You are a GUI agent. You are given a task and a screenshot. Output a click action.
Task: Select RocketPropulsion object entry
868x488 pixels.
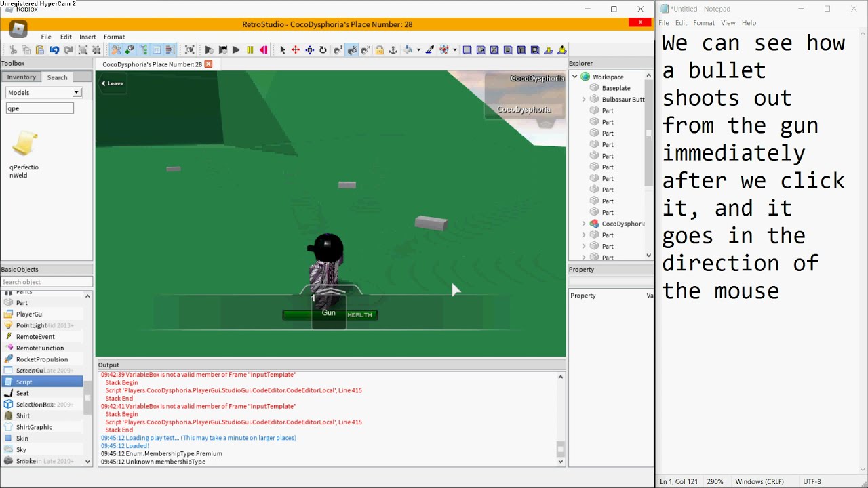[x=42, y=359]
